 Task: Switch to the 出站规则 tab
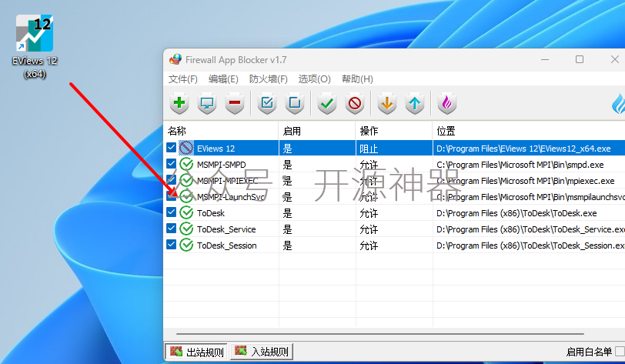click(196, 352)
